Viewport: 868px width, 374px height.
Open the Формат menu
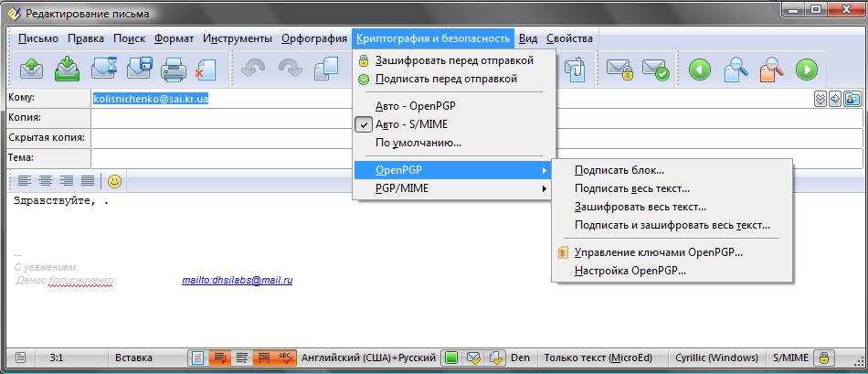point(174,38)
